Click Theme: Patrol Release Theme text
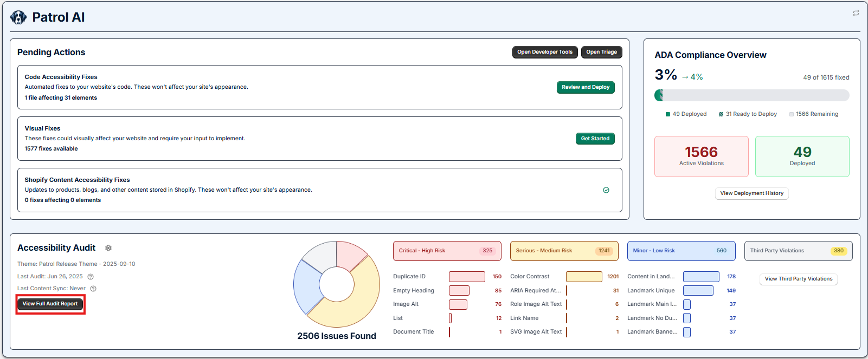The image size is (868, 359). (76, 264)
